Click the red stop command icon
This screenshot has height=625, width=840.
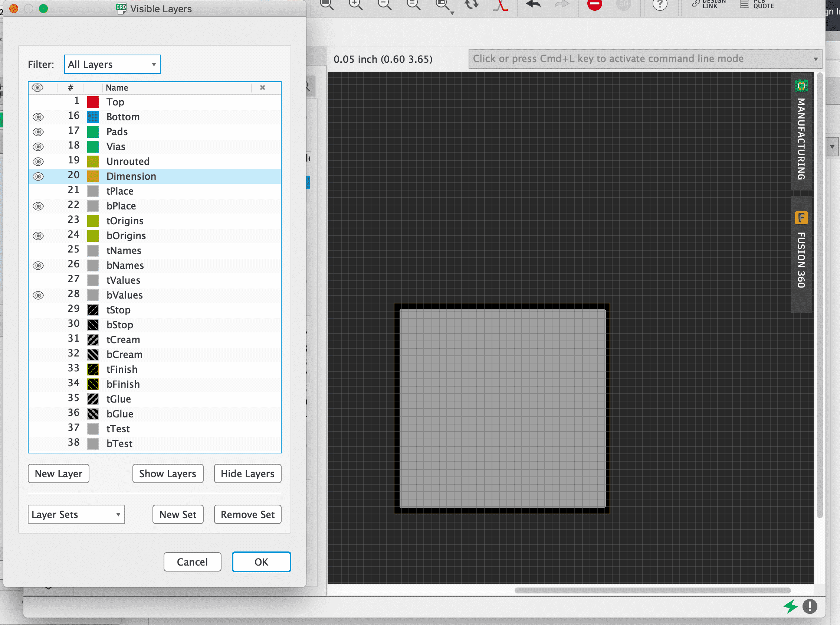(594, 4)
